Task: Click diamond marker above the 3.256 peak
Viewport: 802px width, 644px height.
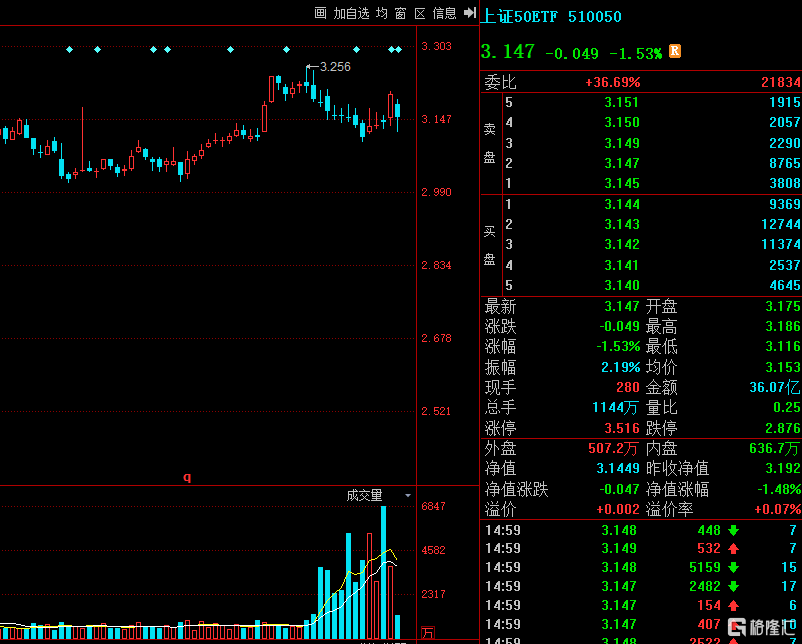Action: click(286, 50)
